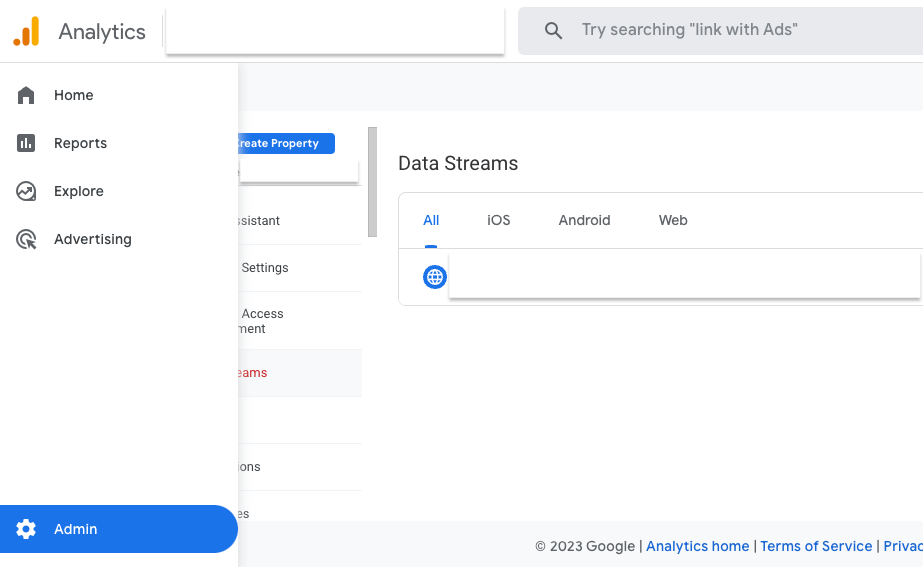Open the property selector beside Analytics title
This screenshot has height=567, width=923.
[334, 30]
